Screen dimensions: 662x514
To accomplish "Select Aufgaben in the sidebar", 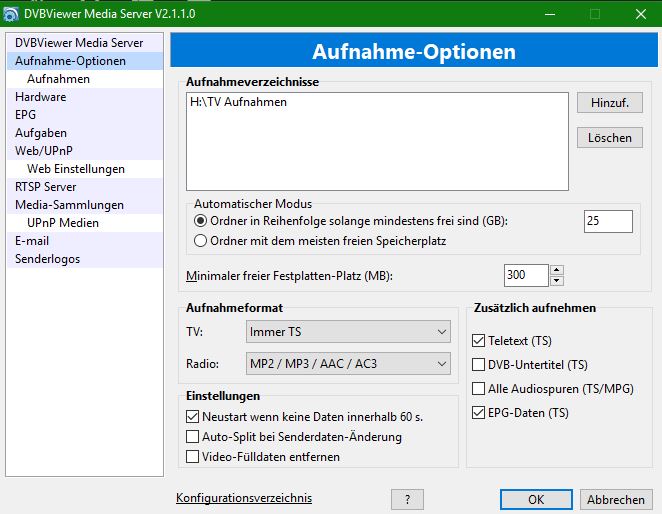I will [85, 133].
